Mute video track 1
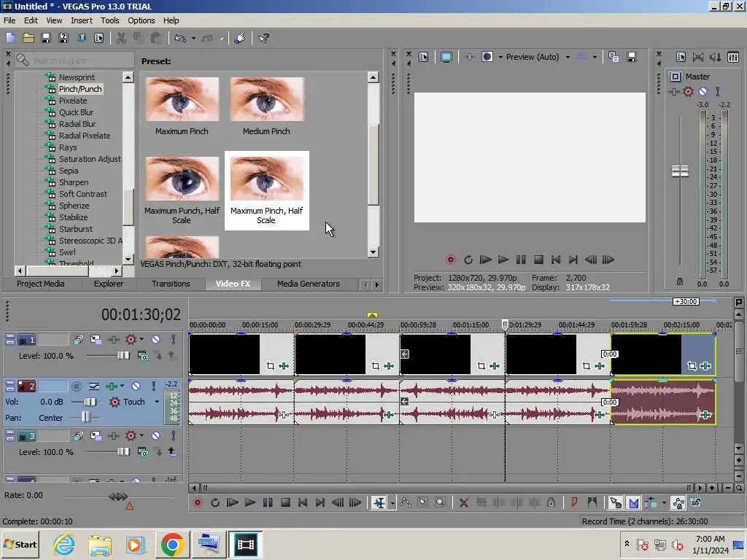 [156, 340]
